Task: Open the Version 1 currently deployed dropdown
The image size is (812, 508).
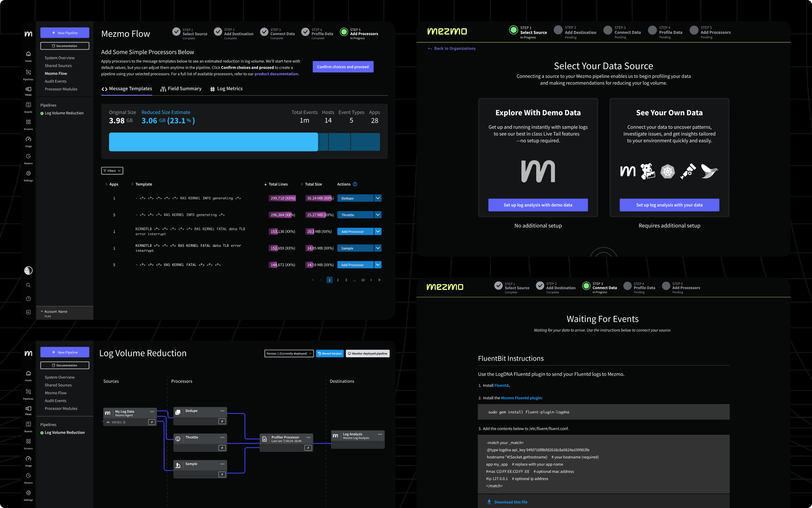Action: coord(289,353)
